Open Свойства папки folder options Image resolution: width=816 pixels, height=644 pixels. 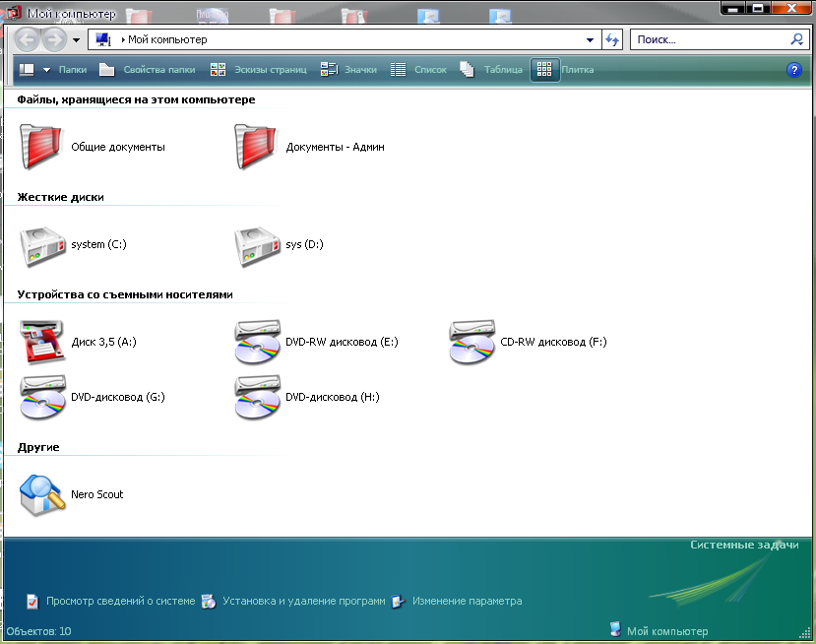click(x=159, y=70)
